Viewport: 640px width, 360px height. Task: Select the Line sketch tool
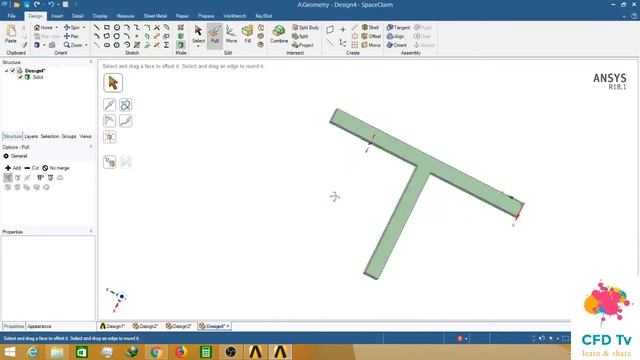pyautogui.click(x=97, y=27)
